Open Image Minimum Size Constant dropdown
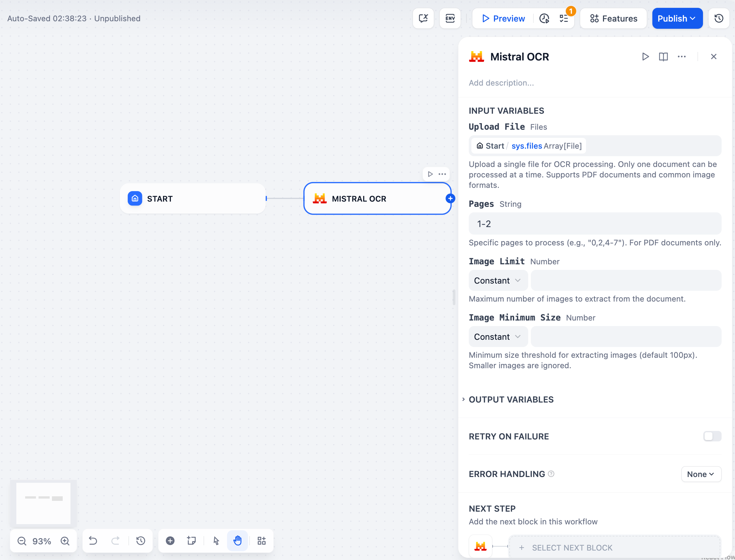 pyautogui.click(x=498, y=337)
